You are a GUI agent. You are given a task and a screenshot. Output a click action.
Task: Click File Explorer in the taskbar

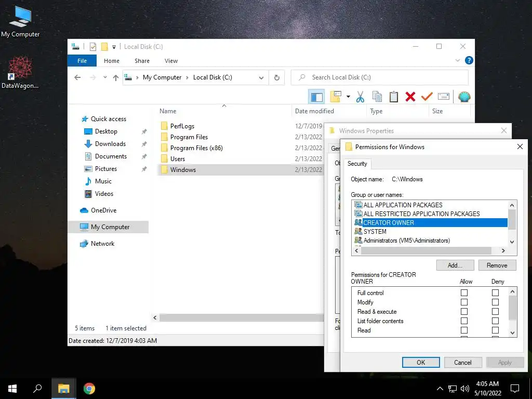63,389
